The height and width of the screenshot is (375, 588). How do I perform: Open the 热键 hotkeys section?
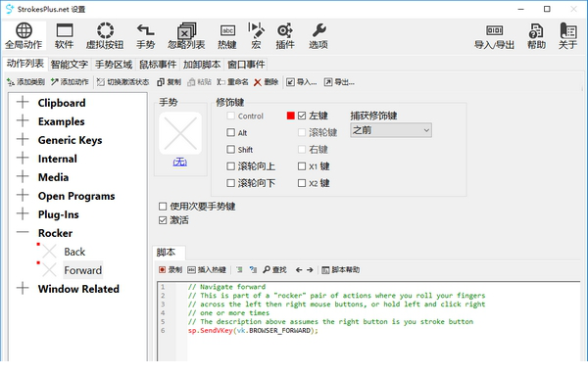point(227,36)
